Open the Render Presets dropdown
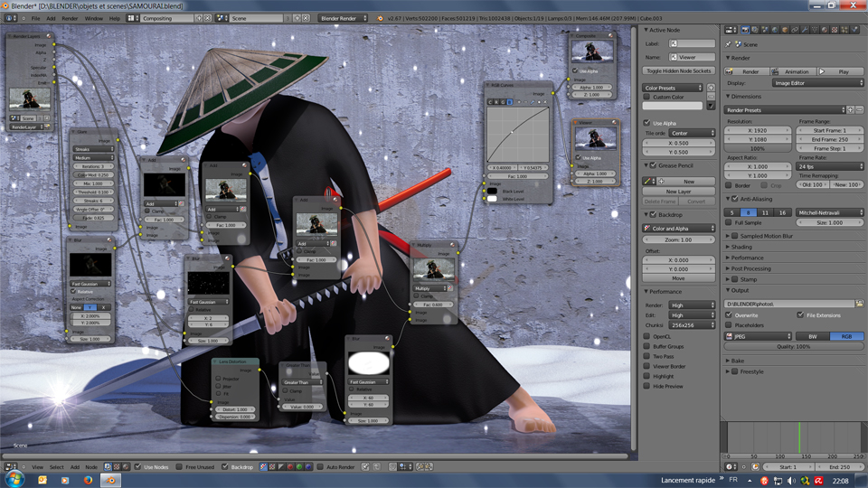This screenshot has width=868, height=488. click(785, 109)
